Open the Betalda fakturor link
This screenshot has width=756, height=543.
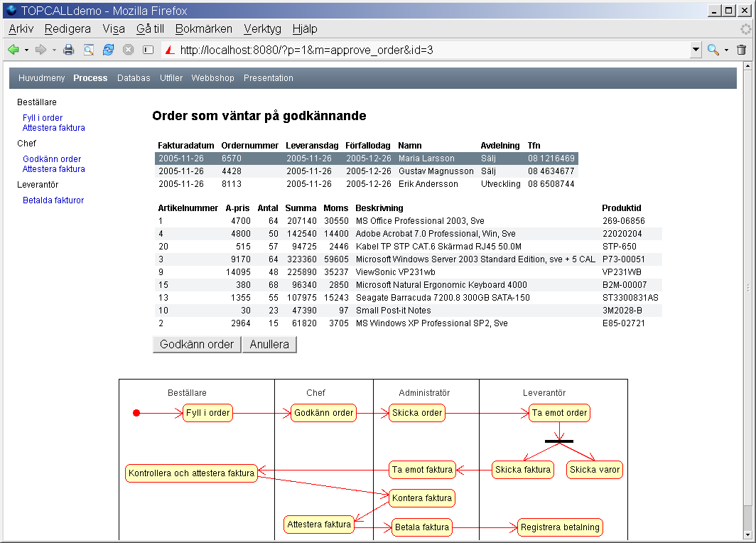tap(53, 200)
